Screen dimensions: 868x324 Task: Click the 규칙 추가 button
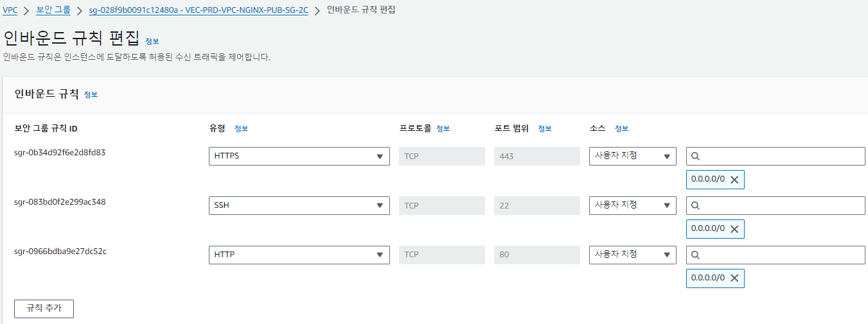44,309
